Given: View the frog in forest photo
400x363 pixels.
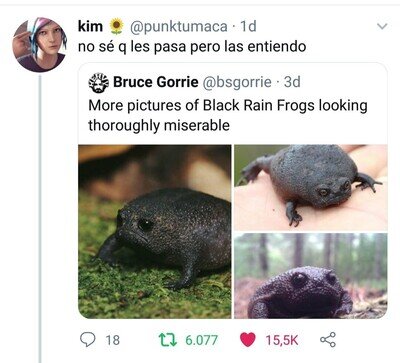Looking at the screenshot, I should click(311, 276).
